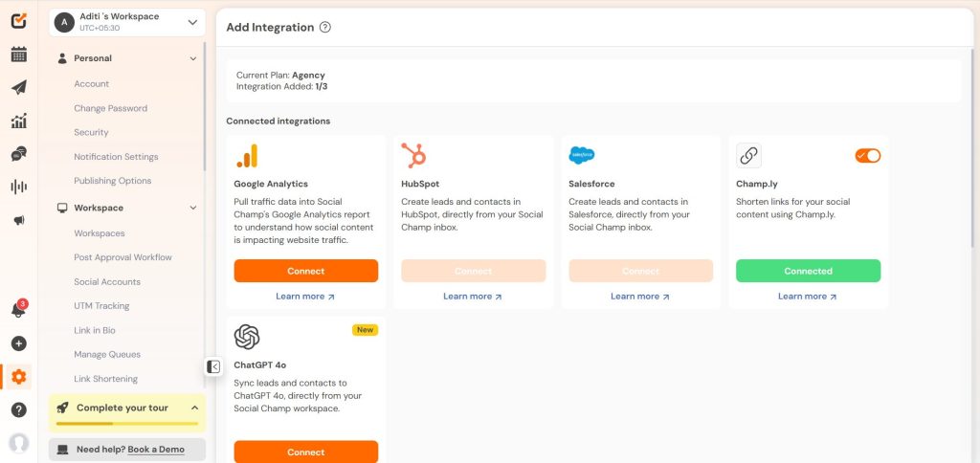Open Link in Bio
The height and width of the screenshot is (463, 980).
click(95, 330)
